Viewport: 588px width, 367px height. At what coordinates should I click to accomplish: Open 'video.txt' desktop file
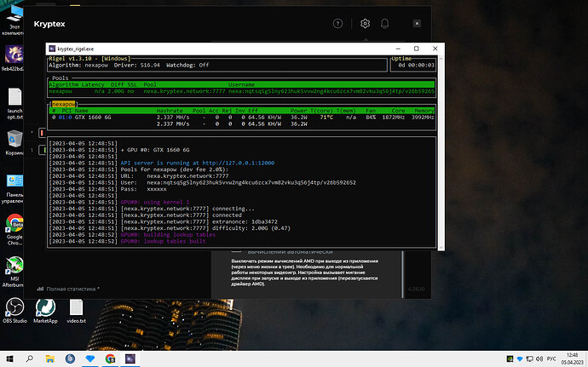point(76,311)
